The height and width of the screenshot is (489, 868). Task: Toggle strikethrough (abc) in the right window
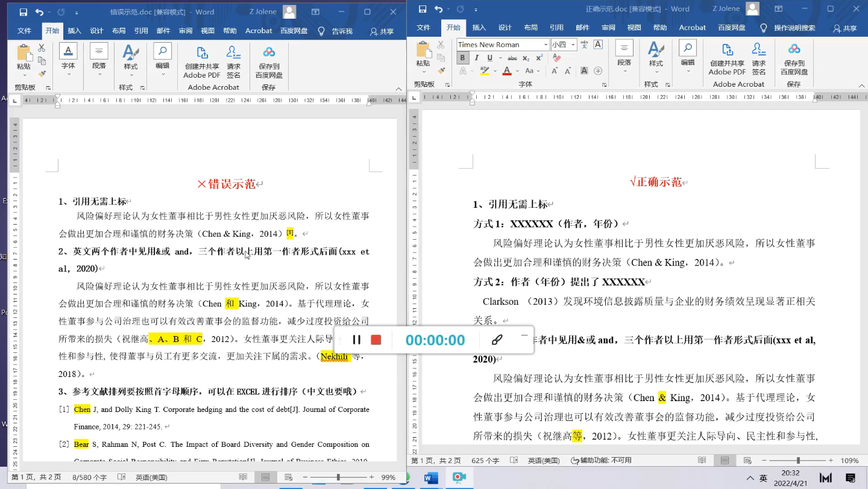pyautogui.click(x=512, y=58)
